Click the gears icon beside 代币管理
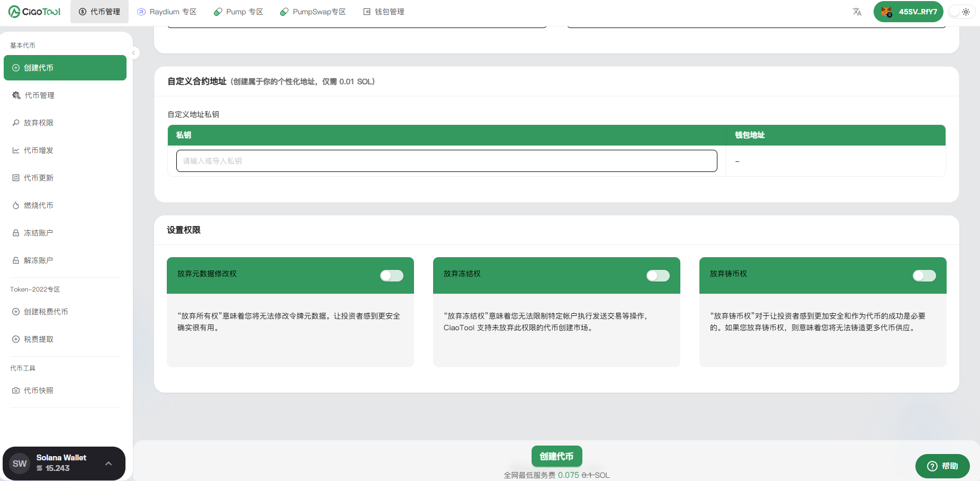The height and width of the screenshot is (481, 980). tap(16, 95)
